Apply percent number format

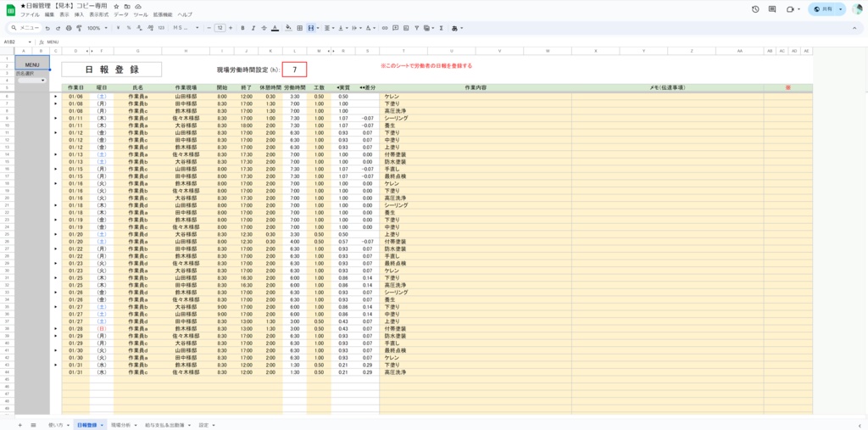(x=129, y=28)
